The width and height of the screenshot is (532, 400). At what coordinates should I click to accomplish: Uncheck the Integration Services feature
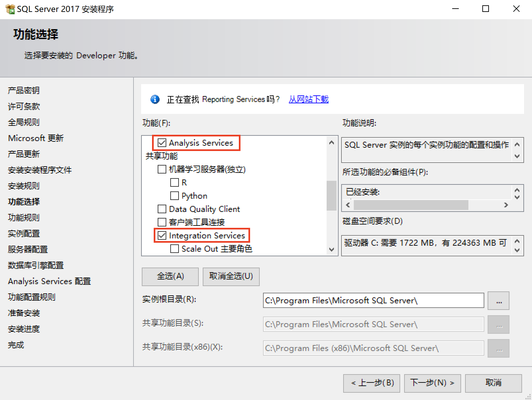point(162,235)
